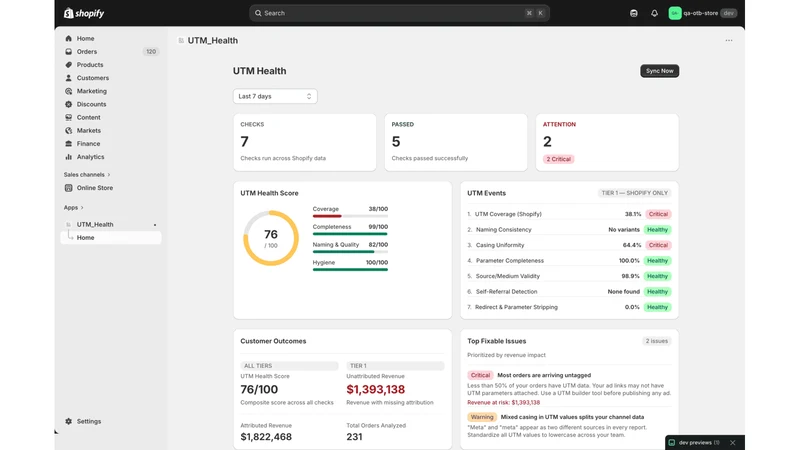
Task: Click the store sidekick icon in top bar
Action: point(634,13)
